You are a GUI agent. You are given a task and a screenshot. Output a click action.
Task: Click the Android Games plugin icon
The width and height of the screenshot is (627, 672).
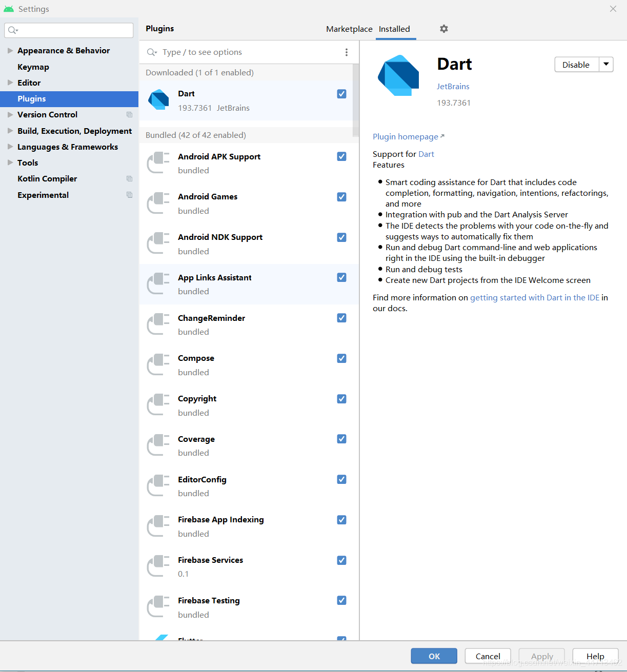(x=158, y=203)
